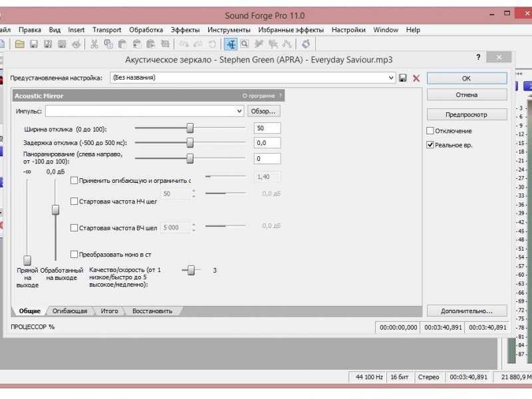Image resolution: width=532 pixels, height=399 pixels.
Task: Check Стартовая частота НЧ шел option
Action: point(74,201)
